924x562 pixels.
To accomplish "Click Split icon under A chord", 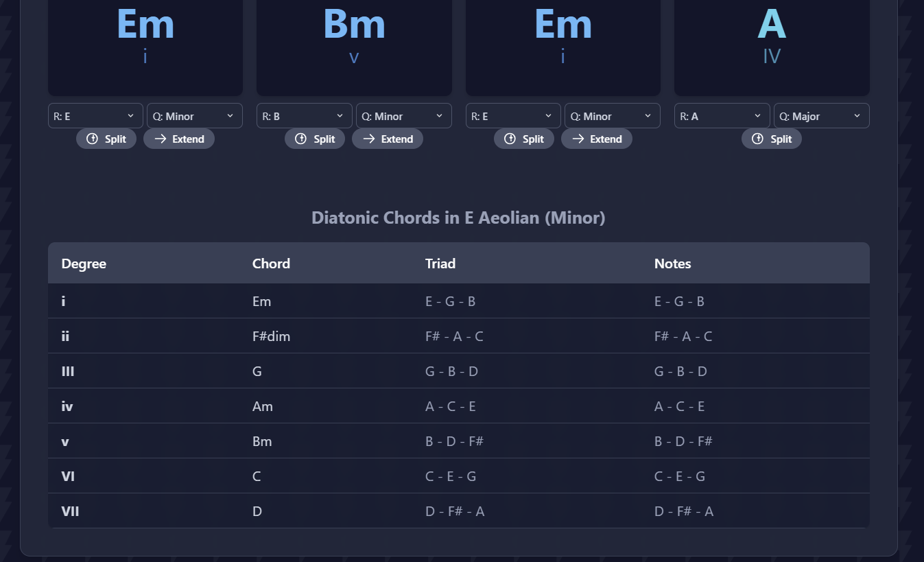I will click(757, 139).
